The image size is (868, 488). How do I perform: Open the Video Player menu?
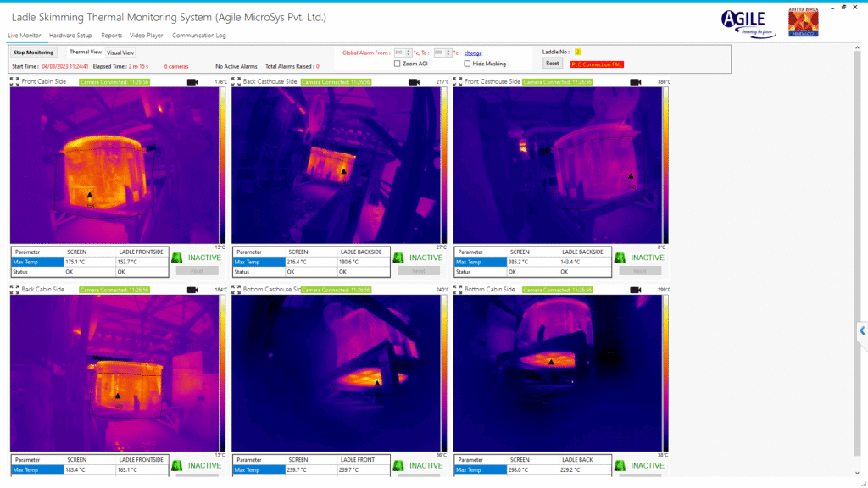(x=147, y=36)
